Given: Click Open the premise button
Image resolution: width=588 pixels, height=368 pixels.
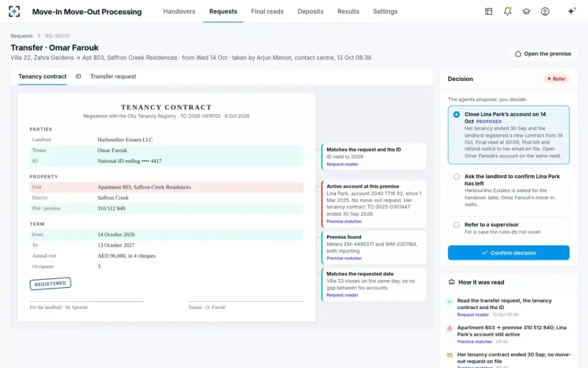Looking at the screenshot, I should (x=543, y=54).
